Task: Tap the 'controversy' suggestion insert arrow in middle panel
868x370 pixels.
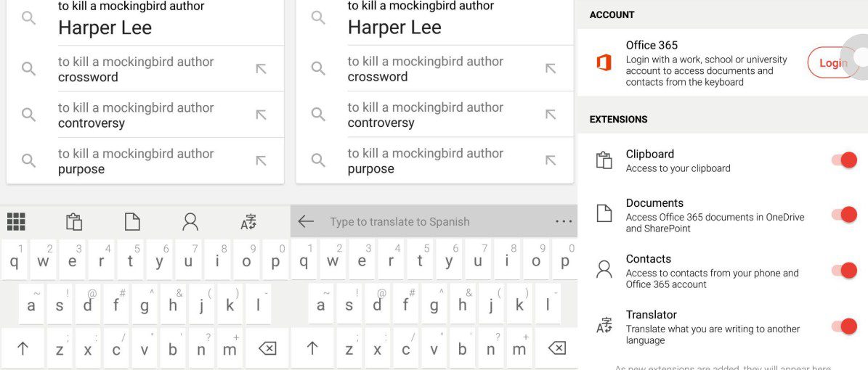Action: [551, 114]
